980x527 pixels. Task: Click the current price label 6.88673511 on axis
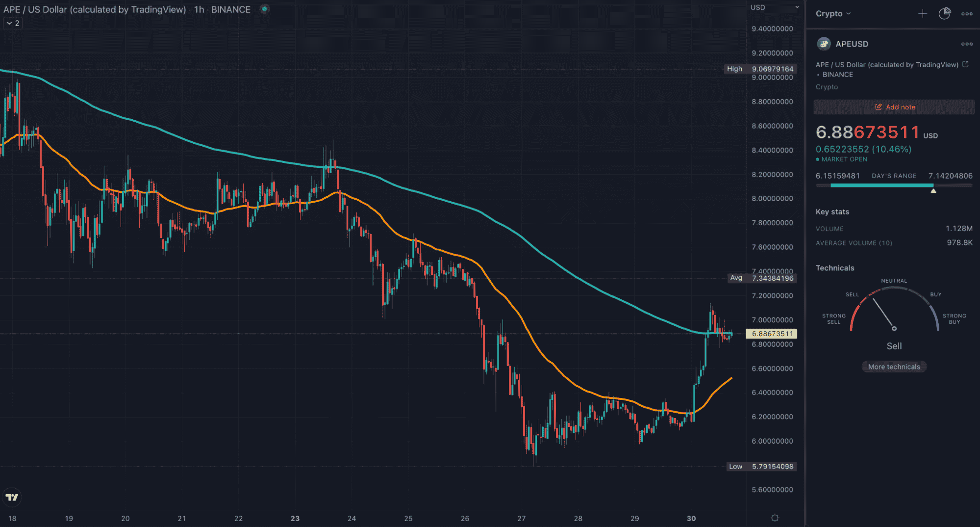pyautogui.click(x=772, y=334)
